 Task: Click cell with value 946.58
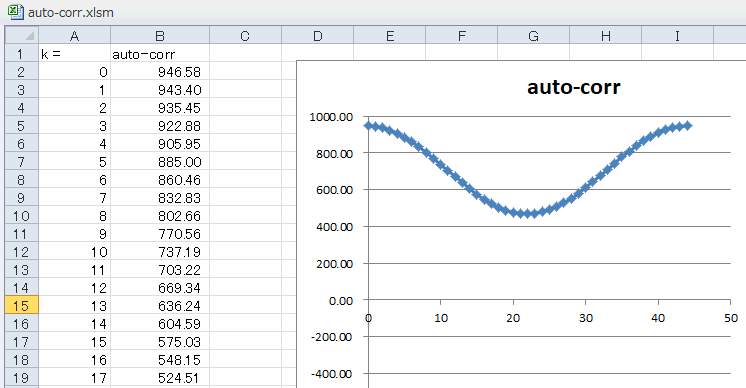pos(160,72)
